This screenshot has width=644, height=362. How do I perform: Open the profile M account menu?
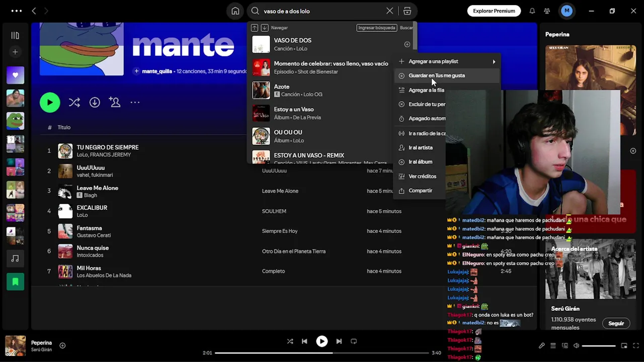point(567,11)
